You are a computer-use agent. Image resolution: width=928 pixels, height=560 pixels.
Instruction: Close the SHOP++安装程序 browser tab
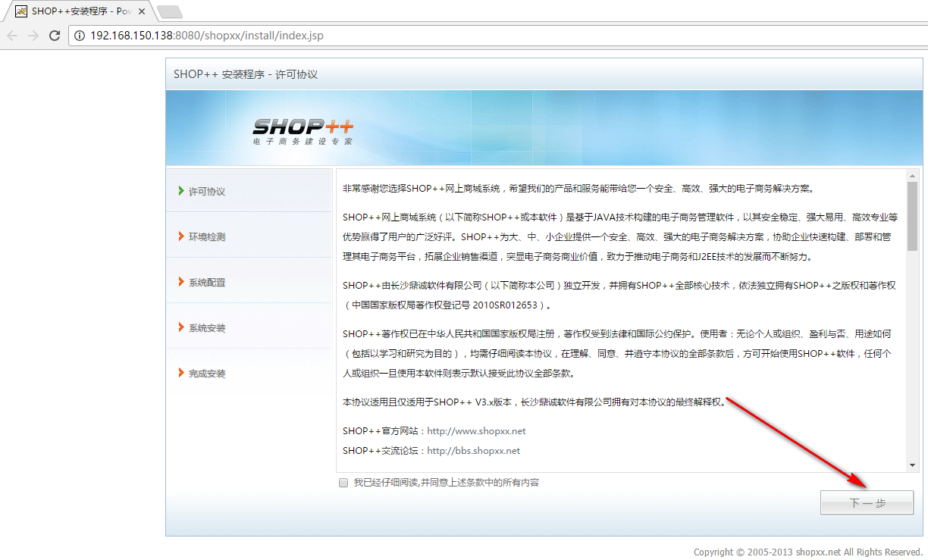click(x=142, y=11)
